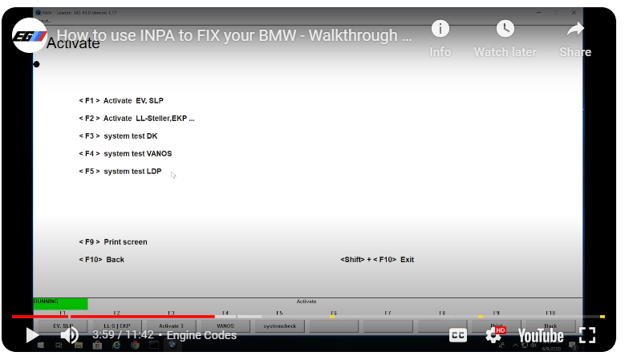Viewport: 625px width, 364px height.
Task: Open video quality settings gear
Action: 493,335
